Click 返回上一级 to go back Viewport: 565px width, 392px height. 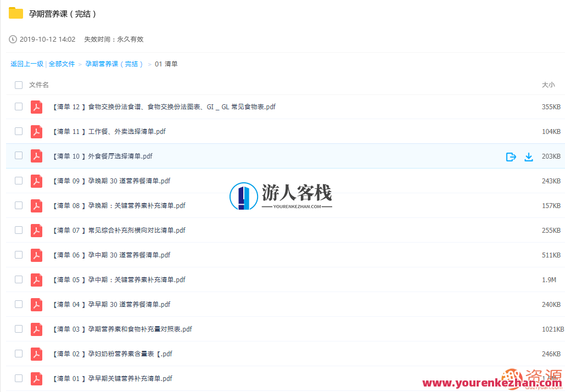click(26, 64)
